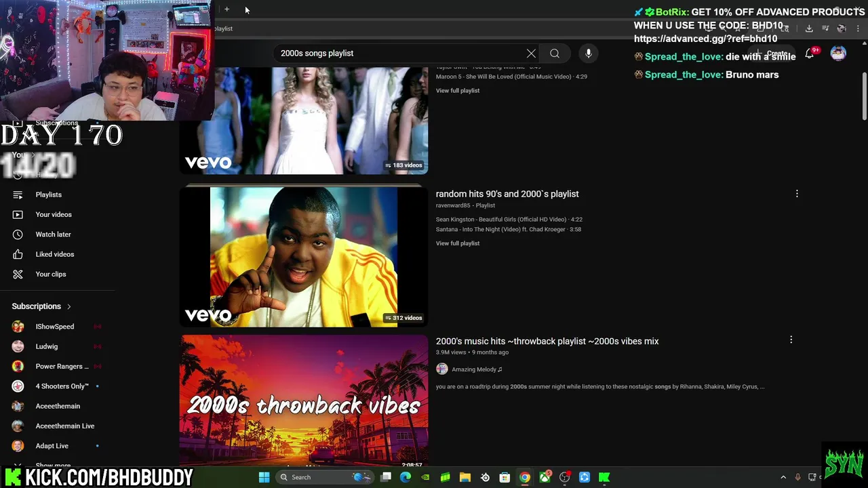This screenshot has height=488, width=868.
Task: Open Liked videos list
Action: [x=54, y=254]
